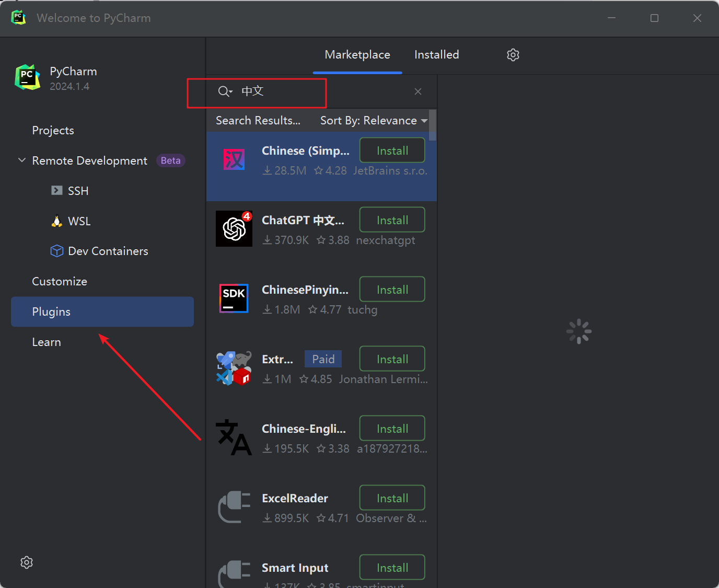Click the WSL penguin icon
The height and width of the screenshot is (588, 719).
pos(57,221)
